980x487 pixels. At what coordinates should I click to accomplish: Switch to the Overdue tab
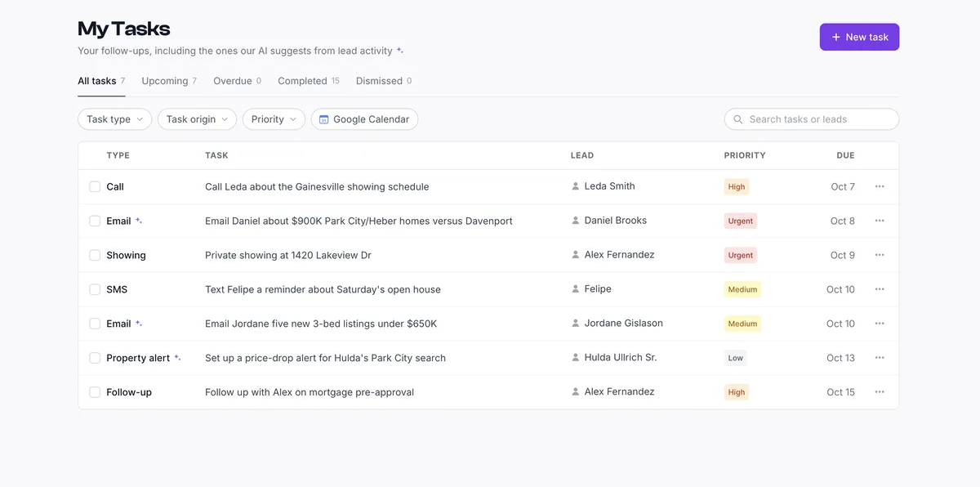(237, 81)
